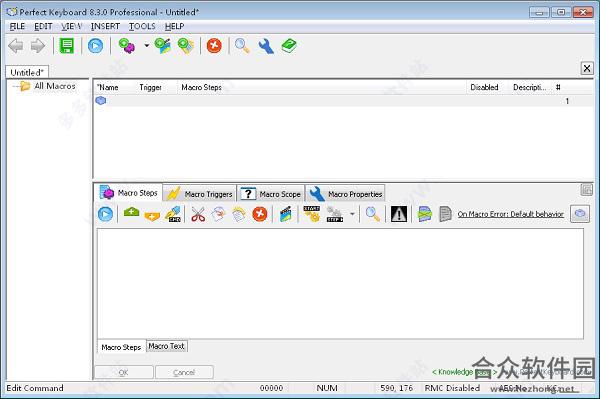600x399 pixels.
Task: Click Disabled column header
Action: point(484,87)
